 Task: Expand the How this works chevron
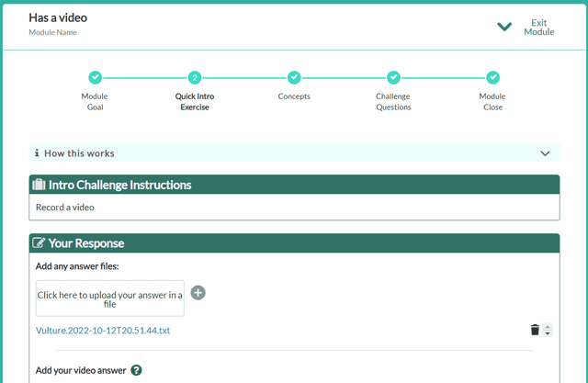tap(545, 153)
